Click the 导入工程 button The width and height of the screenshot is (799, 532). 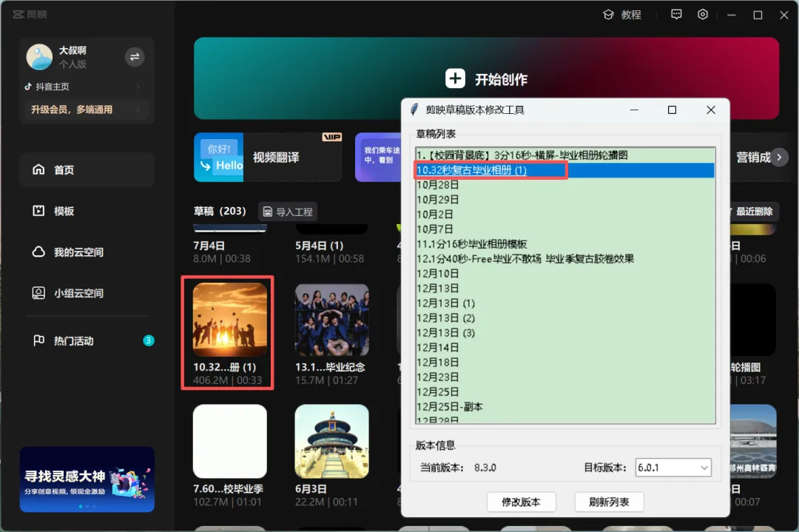[289, 212]
